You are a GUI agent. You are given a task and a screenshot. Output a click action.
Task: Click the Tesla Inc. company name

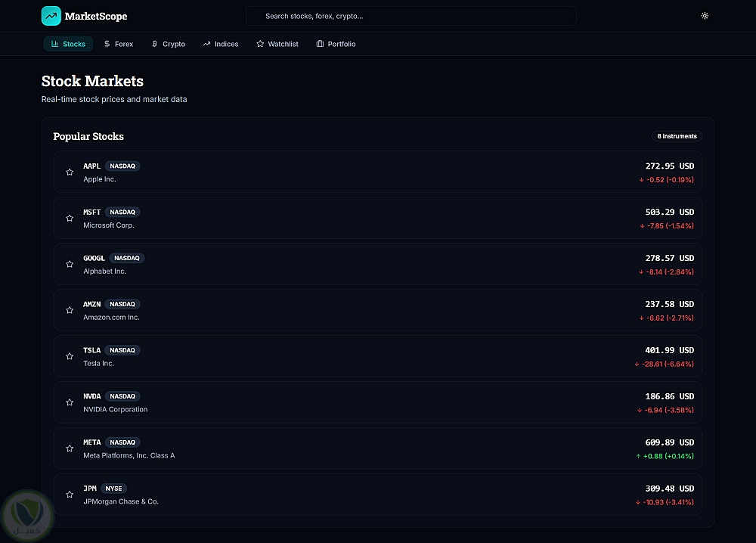[98, 363]
